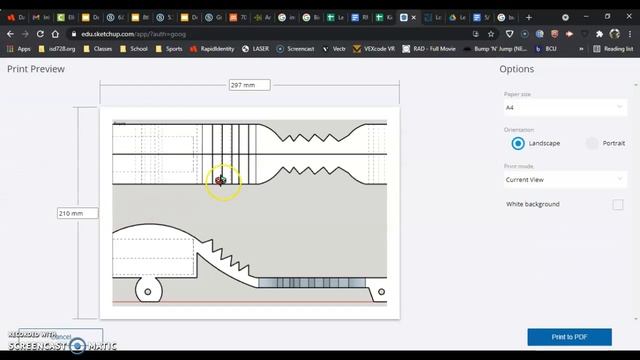Open the RAD - Full Movie bookmark
640x360 pixels.
point(429,49)
